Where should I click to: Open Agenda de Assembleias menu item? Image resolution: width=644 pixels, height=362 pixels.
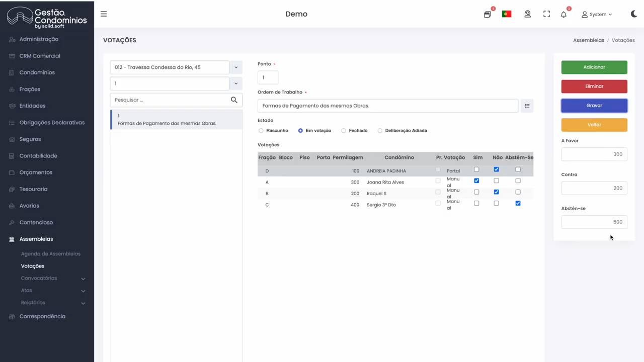(50, 254)
